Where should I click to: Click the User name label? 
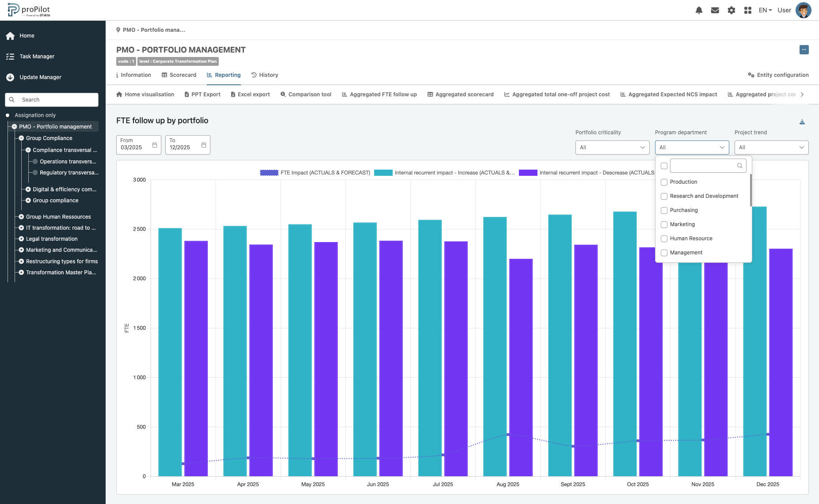(x=784, y=10)
